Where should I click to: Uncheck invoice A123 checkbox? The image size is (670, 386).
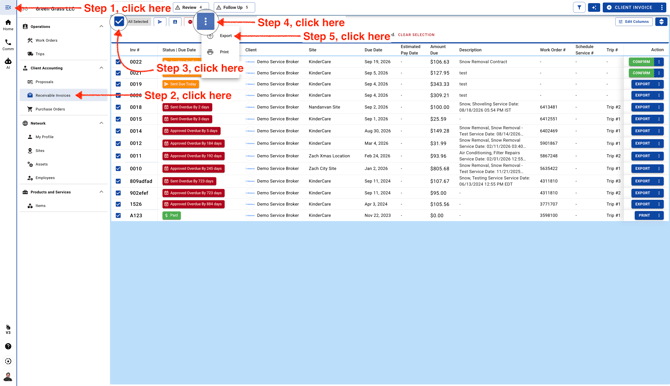(x=118, y=216)
